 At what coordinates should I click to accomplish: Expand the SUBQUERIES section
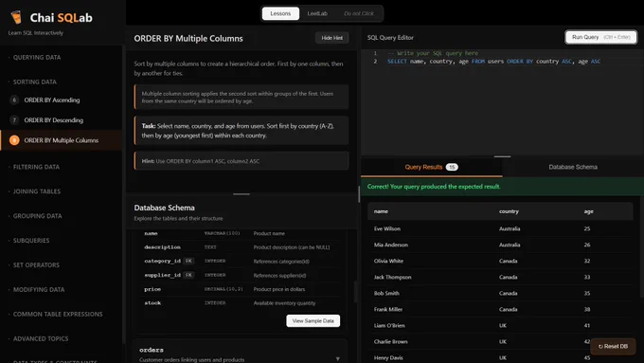pyautogui.click(x=31, y=241)
